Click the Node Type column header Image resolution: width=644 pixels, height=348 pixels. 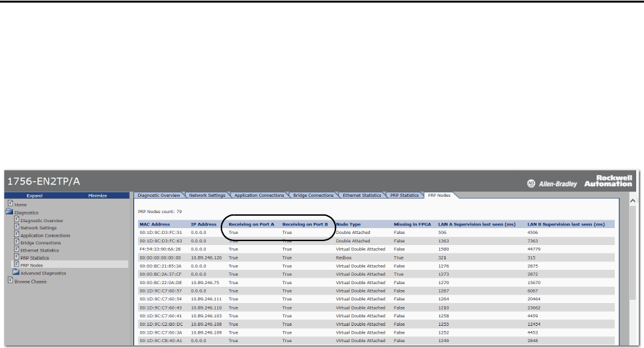point(348,224)
